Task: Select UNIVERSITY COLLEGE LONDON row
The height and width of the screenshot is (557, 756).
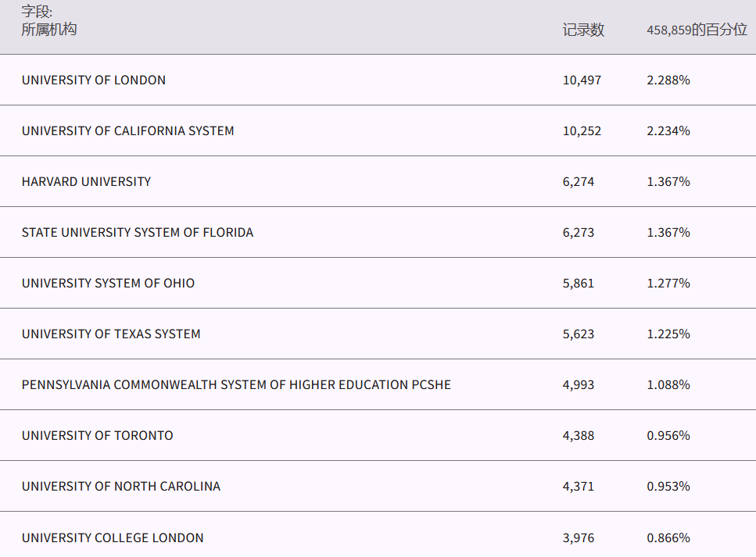Action: (113, 537)
